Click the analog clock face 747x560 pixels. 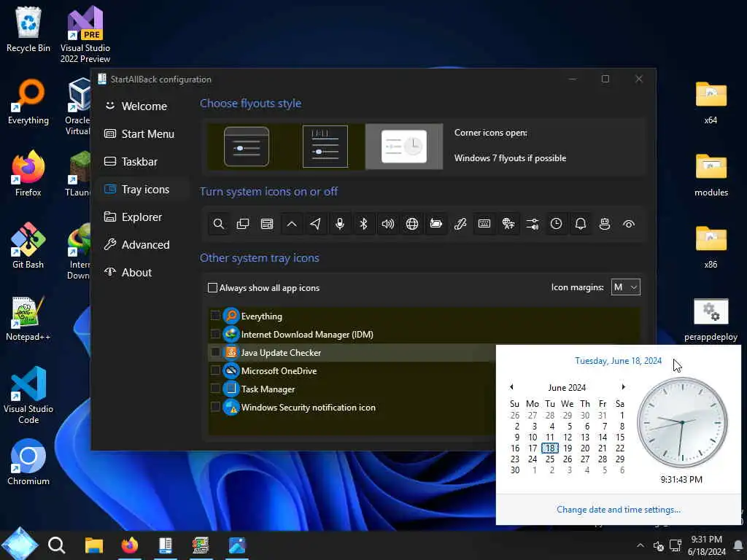point(682,422)
